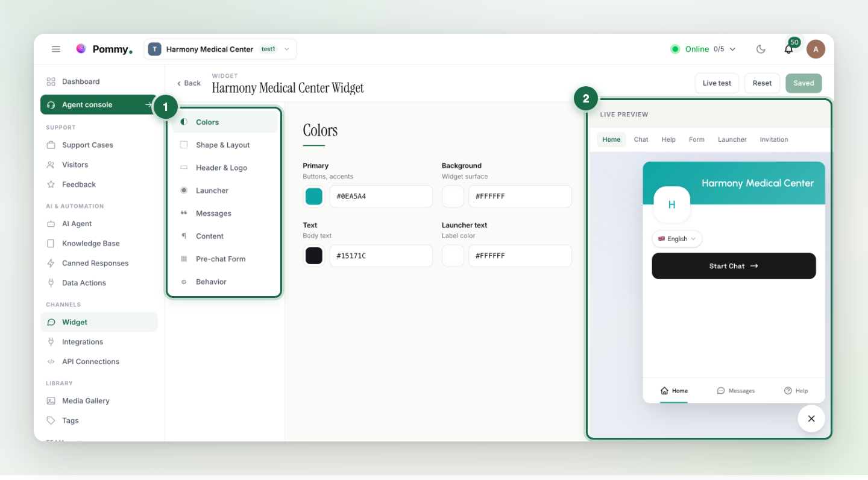
Task: Click the Dashboard grid icon
Action: point(51,81)
